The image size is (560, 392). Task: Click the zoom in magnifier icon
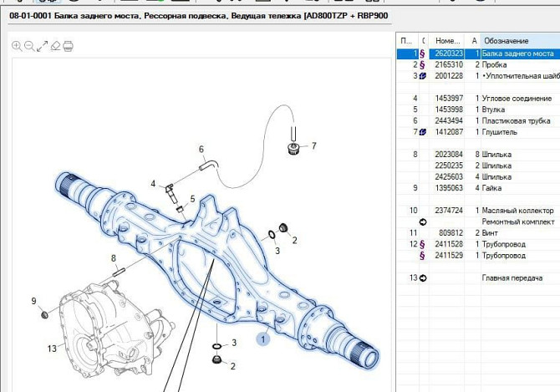[x=17, y=46]
